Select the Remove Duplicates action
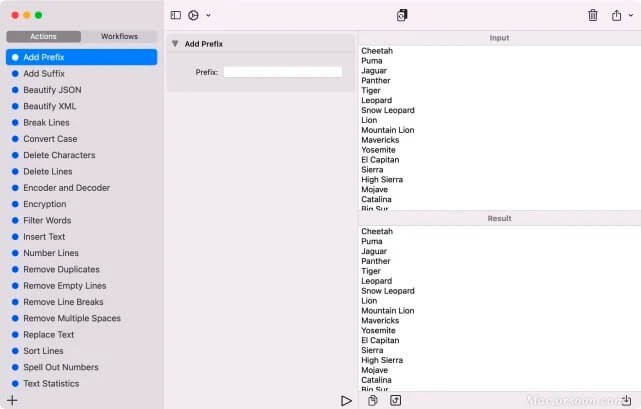 click(81, 270)
